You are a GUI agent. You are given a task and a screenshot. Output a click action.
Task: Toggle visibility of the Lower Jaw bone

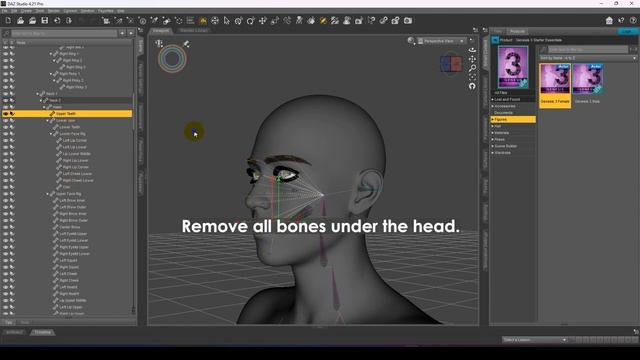pyautogui.click(x=5, y=120)
